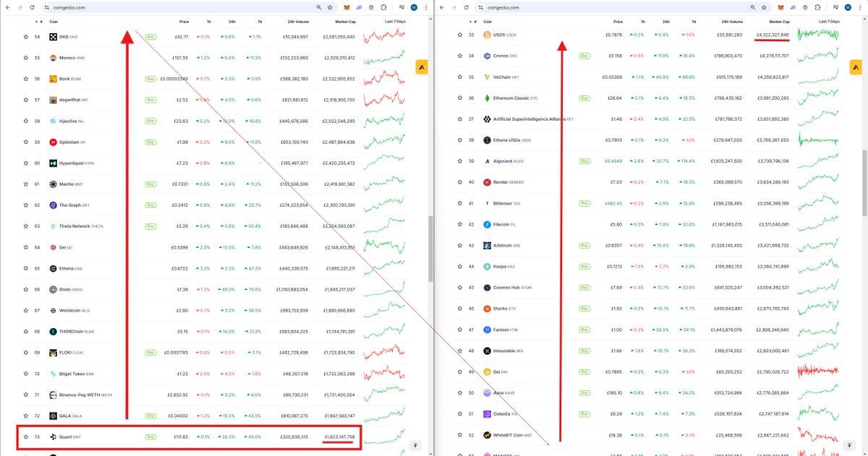Open the Hyperliquid coin link

77,163
